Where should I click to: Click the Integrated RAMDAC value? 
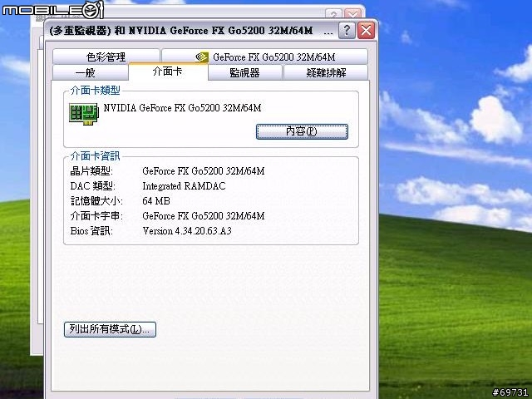coord(184,186)
